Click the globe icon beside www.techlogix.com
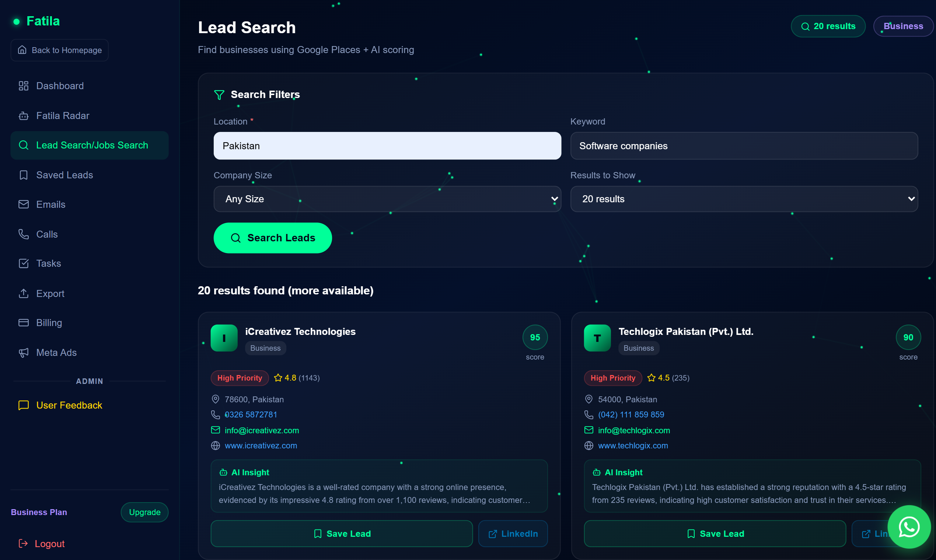 coord(589,446)
